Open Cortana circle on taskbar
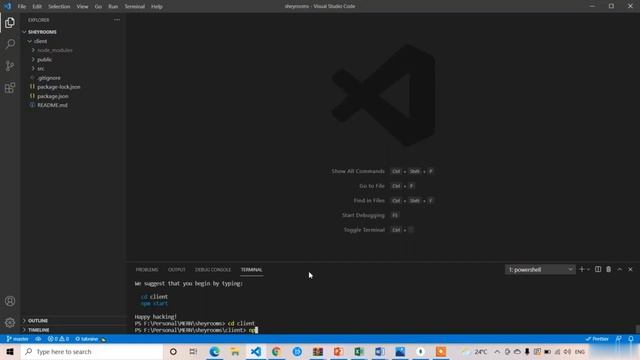The width and height of the screenshot is (640, 360). pyautogui.click(x=173, y=351)
